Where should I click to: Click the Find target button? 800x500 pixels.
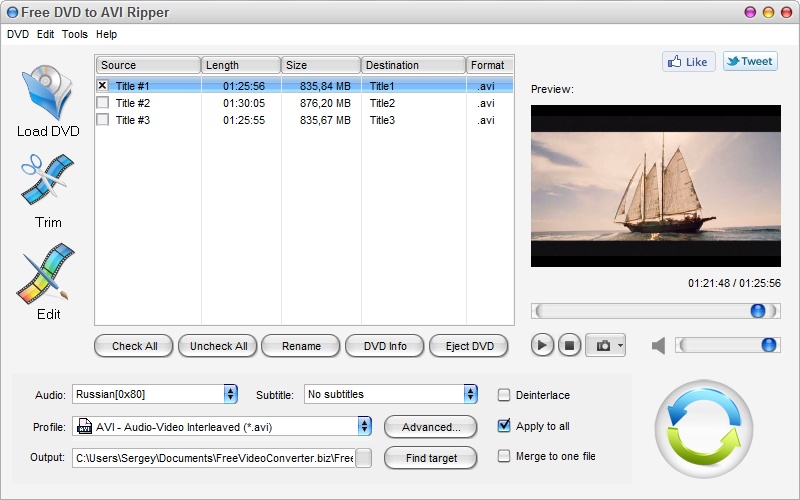431,458
